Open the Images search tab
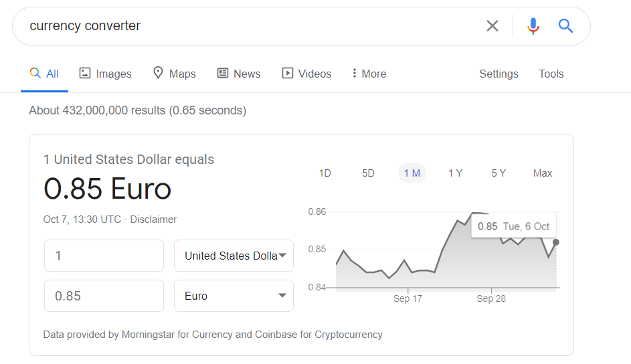631x364 pixels. point(105,74)
